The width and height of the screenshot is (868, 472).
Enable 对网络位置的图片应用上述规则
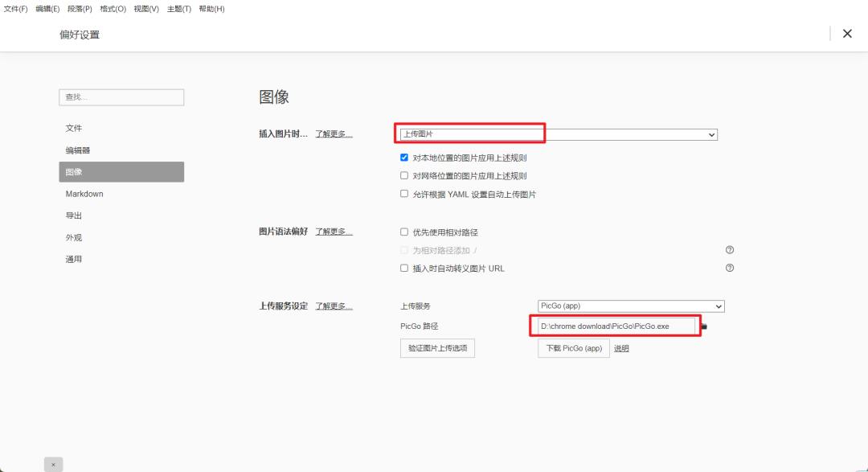(x=404, y=175)
